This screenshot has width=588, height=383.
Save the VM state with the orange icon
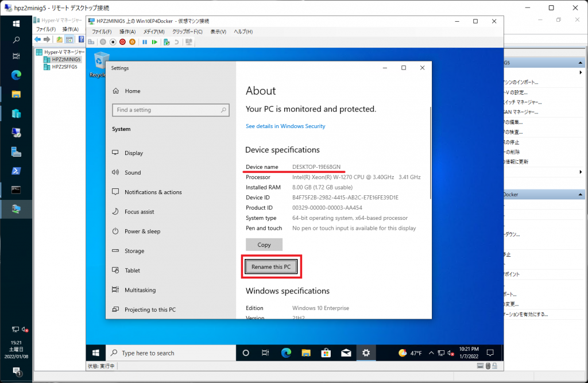(133, 42)
